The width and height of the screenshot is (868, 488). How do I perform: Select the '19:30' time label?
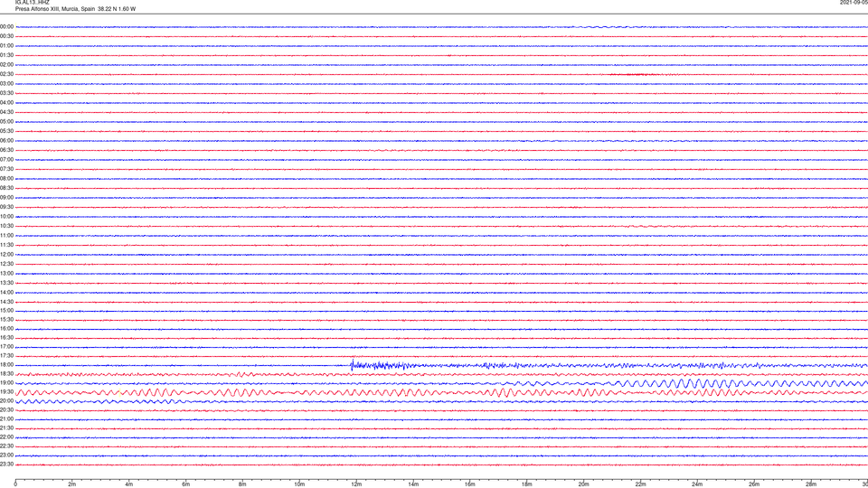coord(6,391)
